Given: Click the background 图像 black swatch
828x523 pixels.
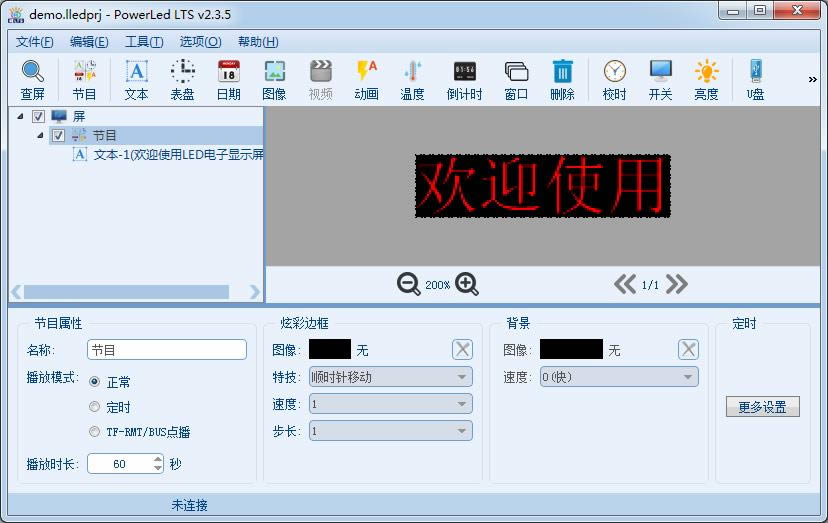Looking at the screenshot, I should click(x=571, y=349).
